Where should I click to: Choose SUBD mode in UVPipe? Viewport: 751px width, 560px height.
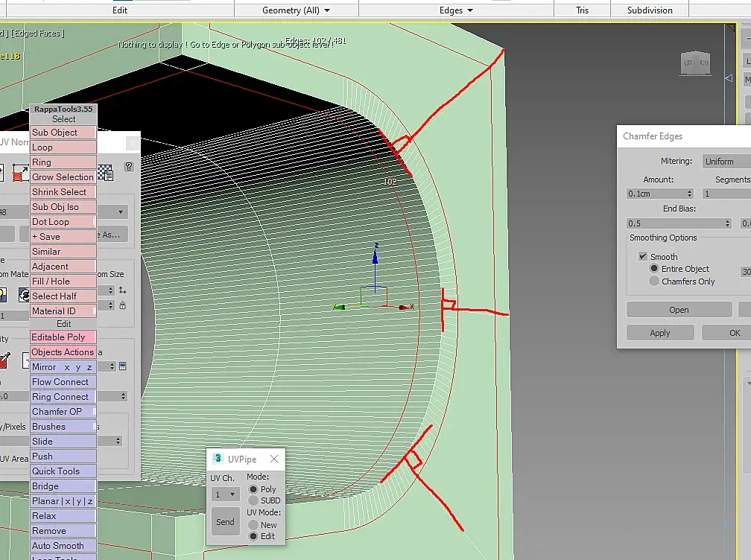pyautogui.click(x=253, y=500)
